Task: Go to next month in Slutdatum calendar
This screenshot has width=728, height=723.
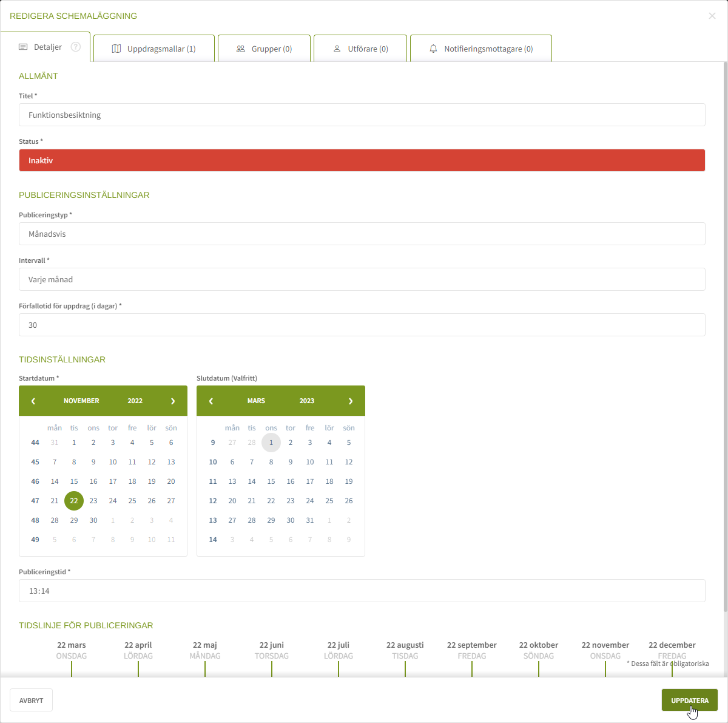Action: tap(351, 401)
